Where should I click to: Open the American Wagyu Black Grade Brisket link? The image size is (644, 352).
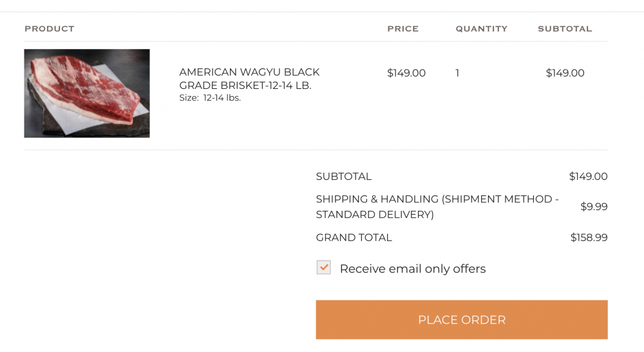tap(249, 79)
